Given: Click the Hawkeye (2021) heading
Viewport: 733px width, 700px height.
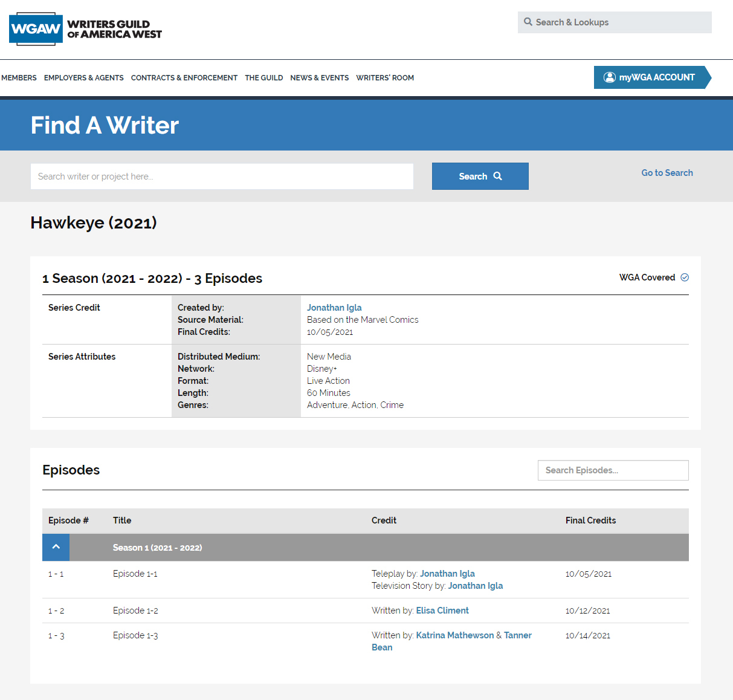Looking at the screenshot, I should coord(94,223).
